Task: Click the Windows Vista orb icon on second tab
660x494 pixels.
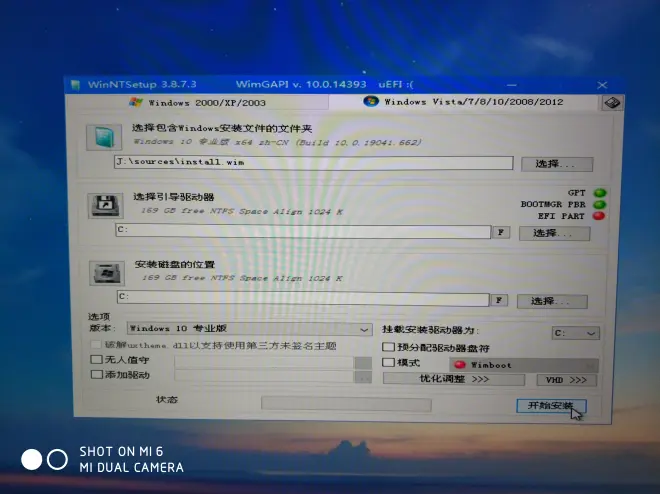Action: (x=371, y=101)
